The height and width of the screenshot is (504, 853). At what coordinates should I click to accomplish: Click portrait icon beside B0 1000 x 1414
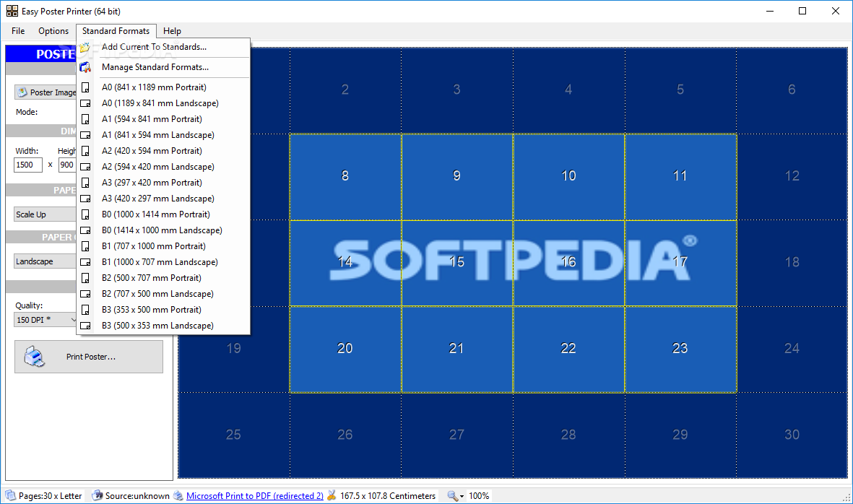coord(85,214)
